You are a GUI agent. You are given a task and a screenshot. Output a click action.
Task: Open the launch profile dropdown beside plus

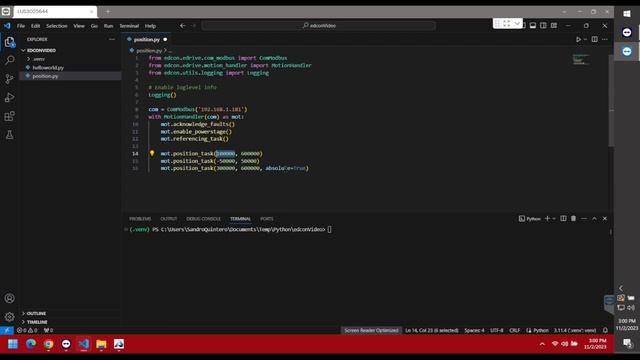coord(554,219)
